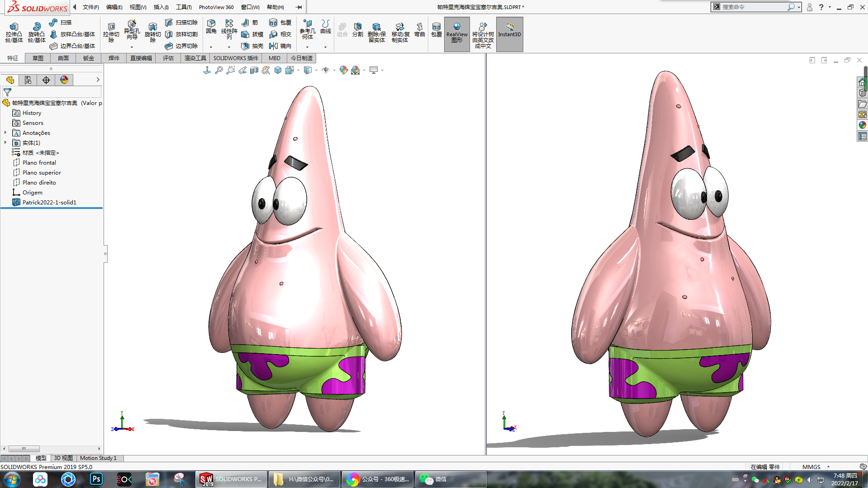Open the 微信 WeChat taskbar window

pyautogui.click(x=451, y=479)
